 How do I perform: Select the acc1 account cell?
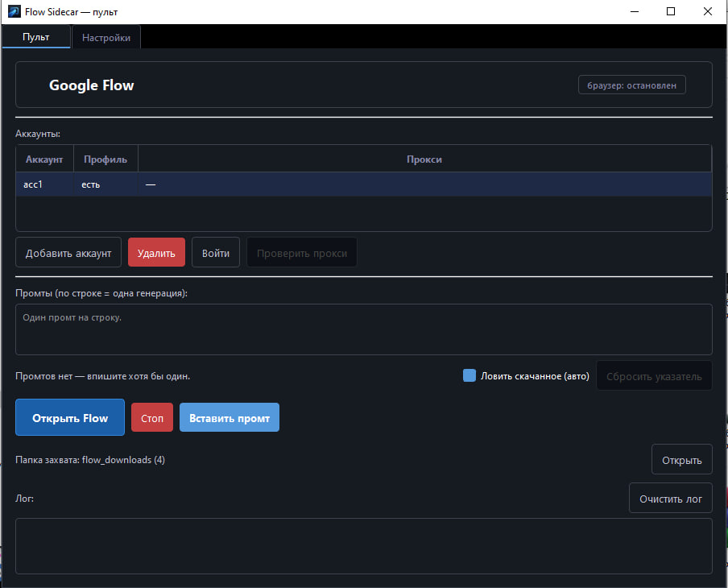click(44, 184)
